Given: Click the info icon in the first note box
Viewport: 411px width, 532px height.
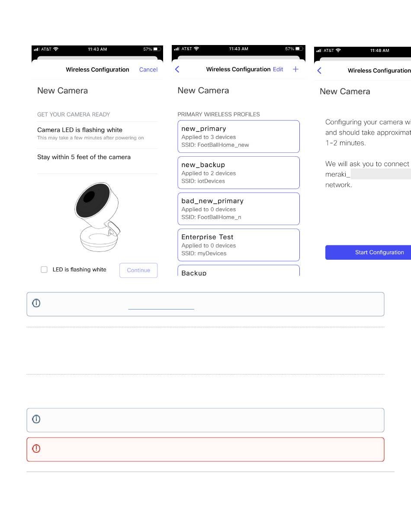Looking at the screenshot, I should pyautogui.click(x=36, y=303).
